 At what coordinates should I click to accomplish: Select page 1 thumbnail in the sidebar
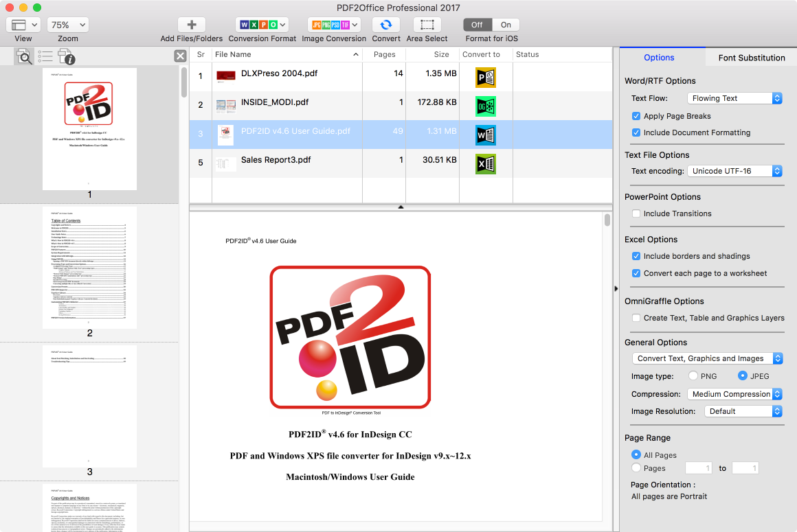[x=89, y=129]
